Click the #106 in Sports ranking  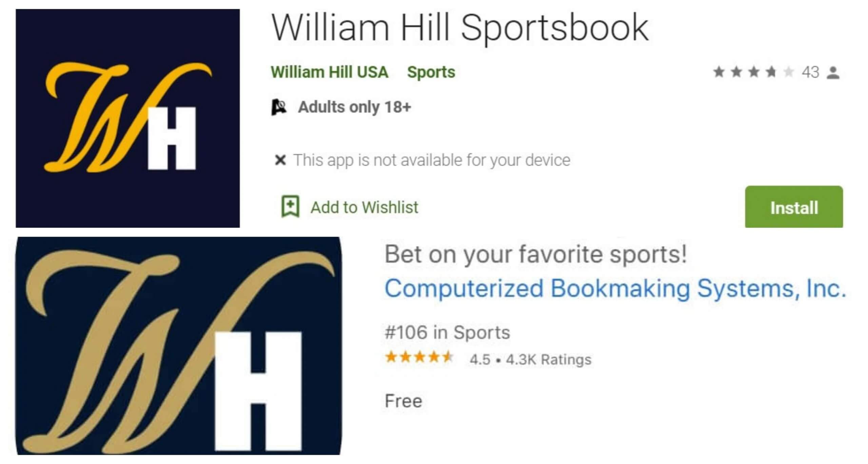click(x=447, y=332)
